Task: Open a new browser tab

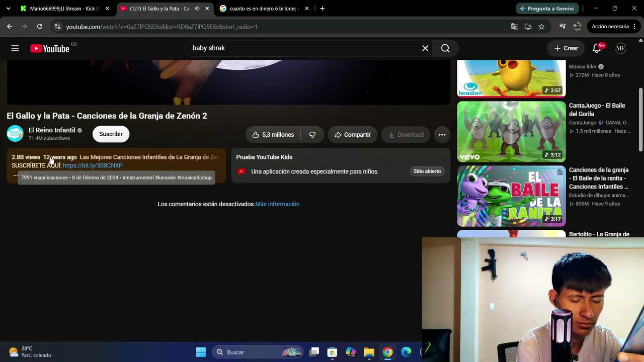Action: coord(322,9)
